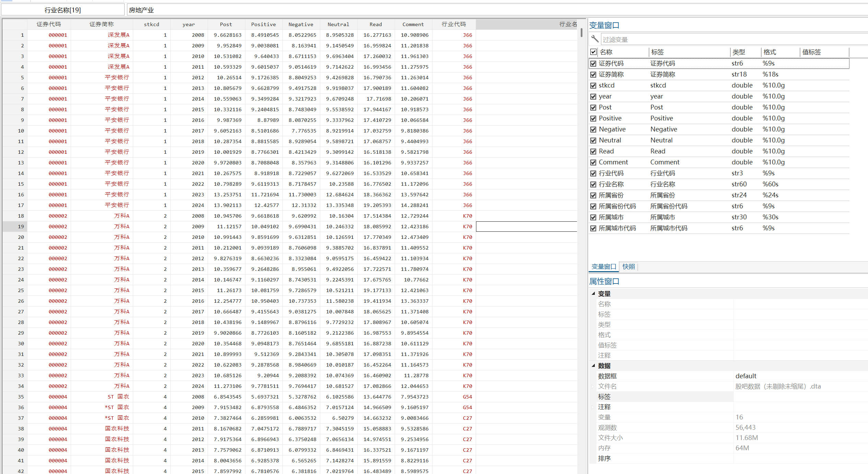Uncheck the year variable checkbox
Image resolution: width=868 pixels, height=474 pixels.
click(x=593, y=96)
